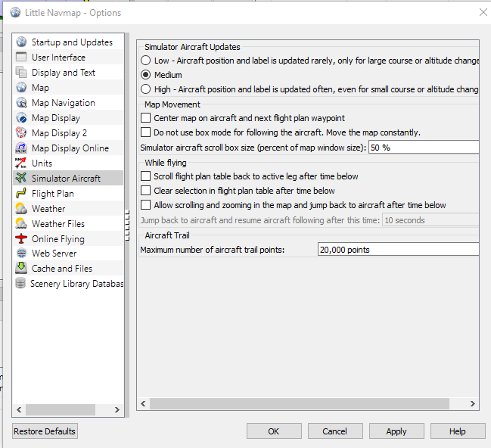Screen dimensions: 491x448
Task: Select Online Flying list entry
Action: click(69, 238)
